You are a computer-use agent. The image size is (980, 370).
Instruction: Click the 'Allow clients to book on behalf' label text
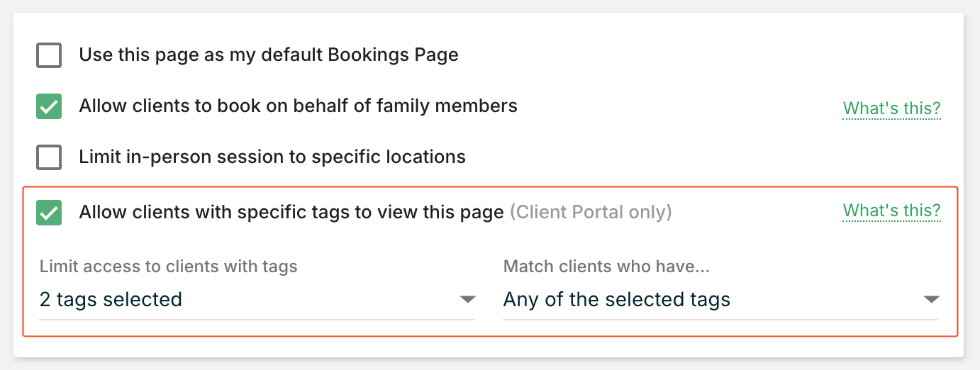coord(298,106)
